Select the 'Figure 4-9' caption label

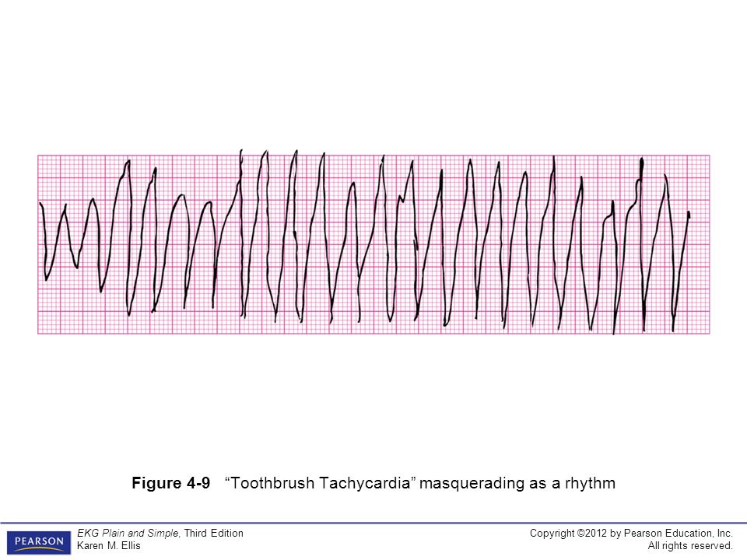click(170, 483)
